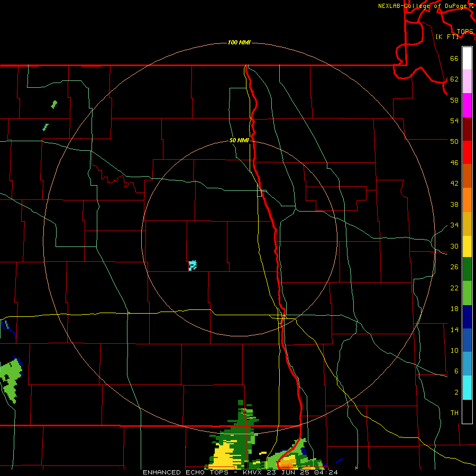Click the light green 26 kft legend band
Viewport: 476px width, 476px height.
tap(467, 293)
